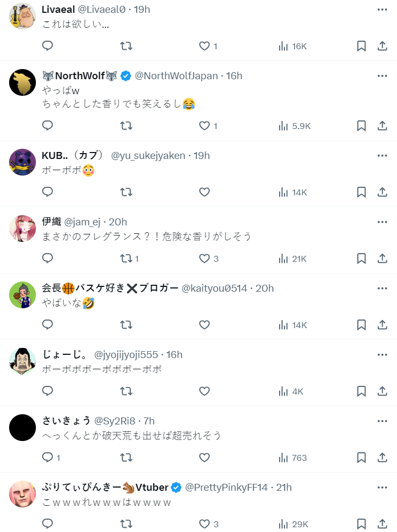This screenshot has height=532, width=397.
Task: Open @PrettyPinkyFF14 handle link
Action: click(227, 487)
